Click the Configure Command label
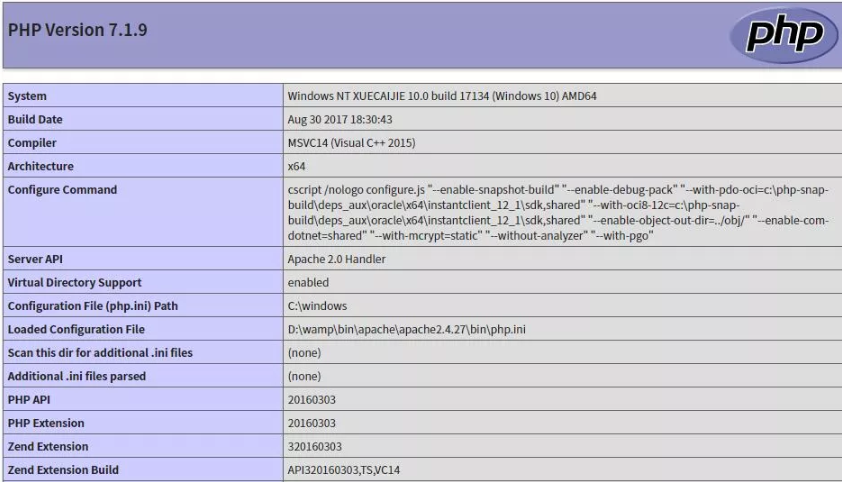This screenshot has height=482, width=842. pyautogui.click(x=62, y=189)
